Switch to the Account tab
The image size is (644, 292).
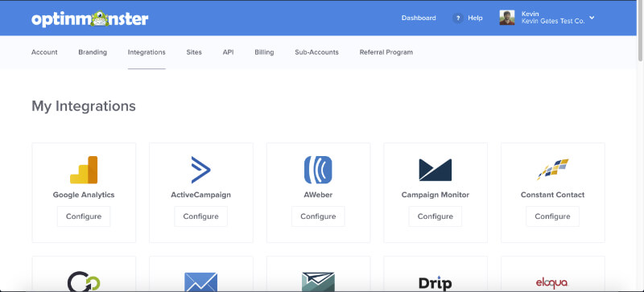tap(44, 52)
